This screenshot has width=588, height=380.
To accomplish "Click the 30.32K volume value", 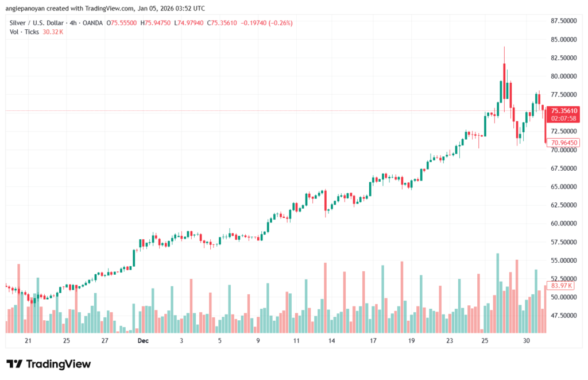I will (x=53, y=32).
